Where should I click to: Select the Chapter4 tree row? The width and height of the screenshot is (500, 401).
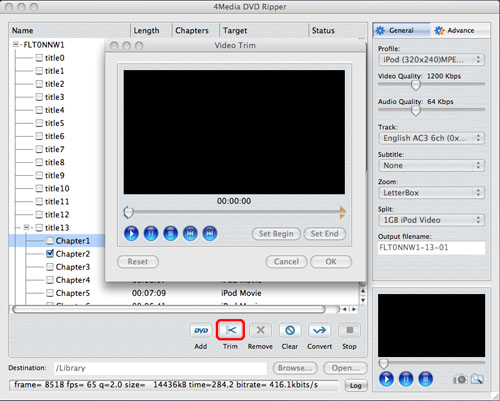pos(73,280)
